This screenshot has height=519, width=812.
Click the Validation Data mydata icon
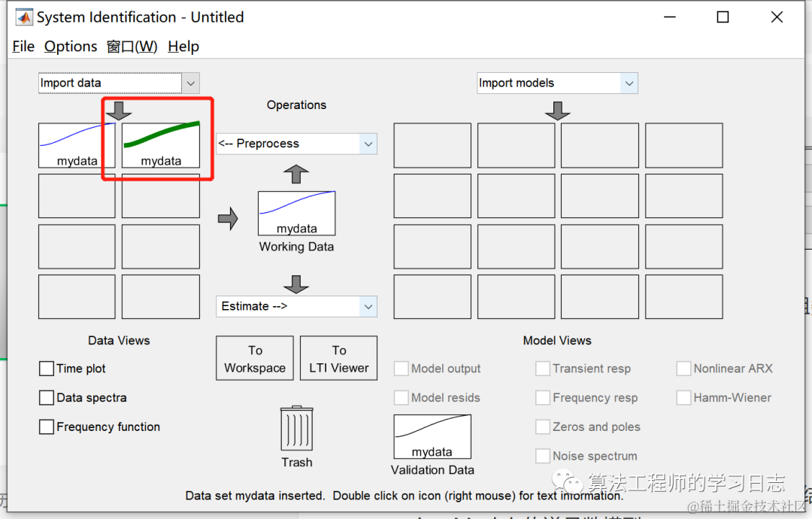pos(432,436)
